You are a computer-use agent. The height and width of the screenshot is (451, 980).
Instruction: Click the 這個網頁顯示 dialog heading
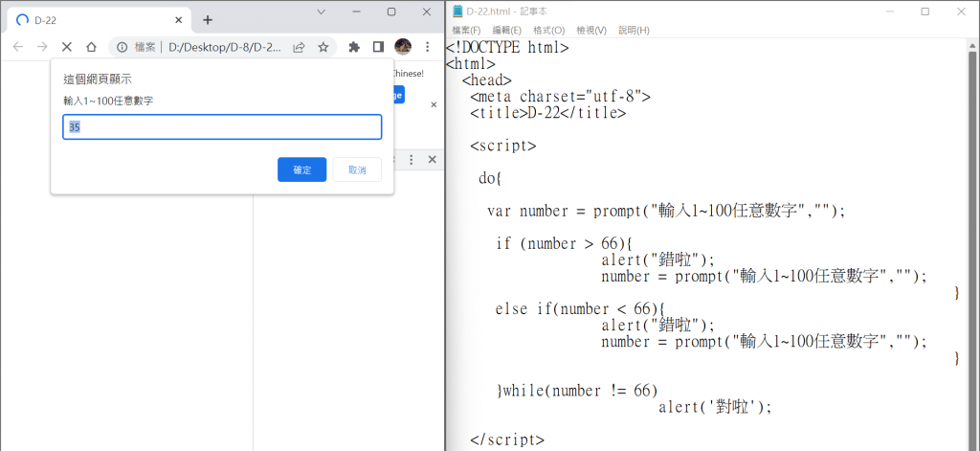(99, 79)
